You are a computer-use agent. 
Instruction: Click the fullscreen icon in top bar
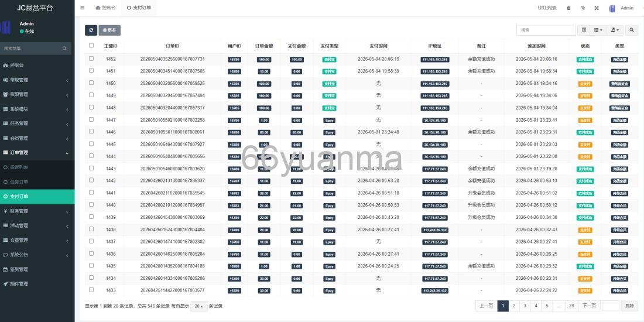(x=597, y=8)
